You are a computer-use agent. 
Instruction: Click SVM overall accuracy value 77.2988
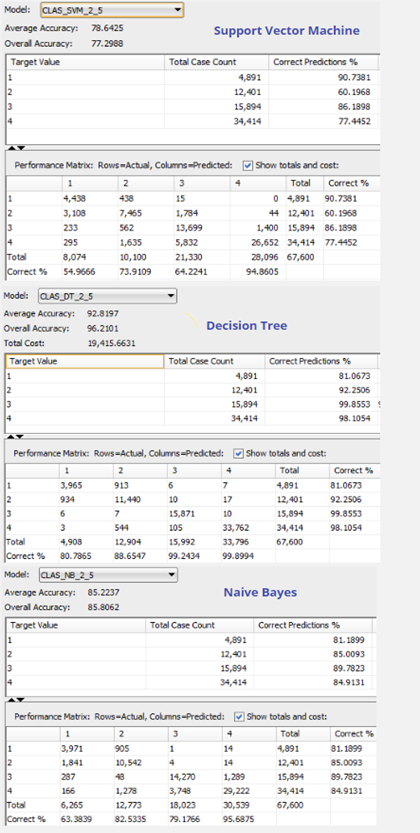click(x=107, y=44)
